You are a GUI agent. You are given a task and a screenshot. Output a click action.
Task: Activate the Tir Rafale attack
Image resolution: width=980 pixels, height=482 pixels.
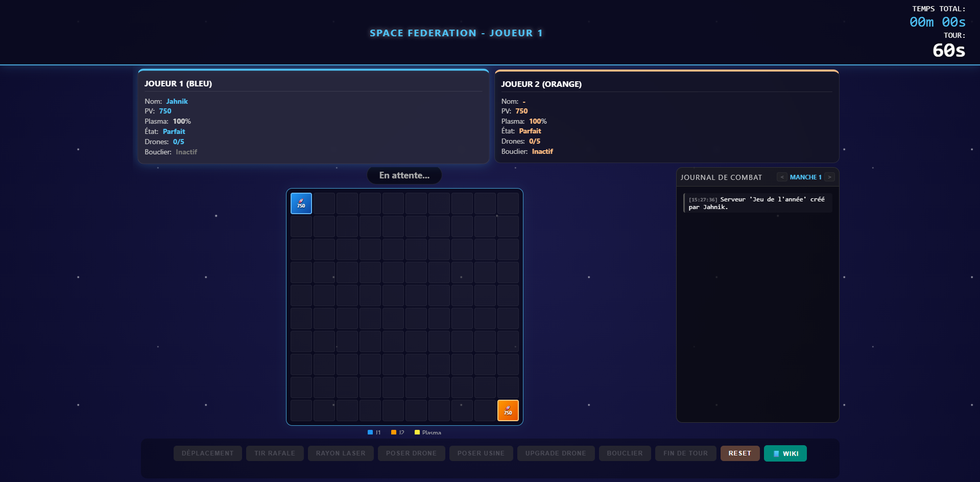click(x=275, y=453)
